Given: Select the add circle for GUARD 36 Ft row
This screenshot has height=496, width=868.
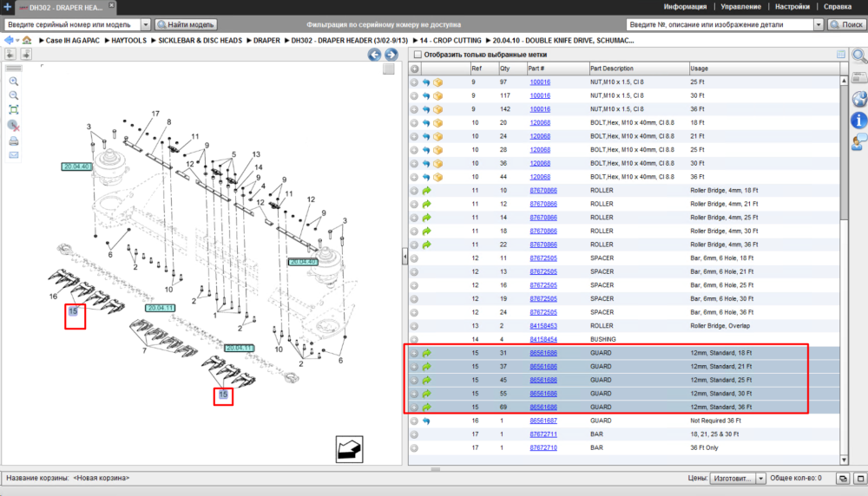Looking at the screenshot, I should pos(415,407).
